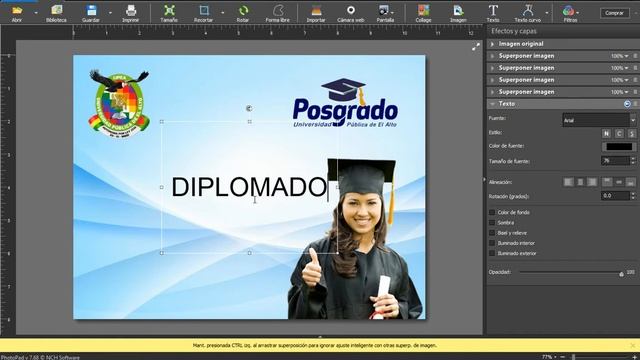Open the Filtros tool
Screen dimensions: 640x360
click(x=569, y=13)
